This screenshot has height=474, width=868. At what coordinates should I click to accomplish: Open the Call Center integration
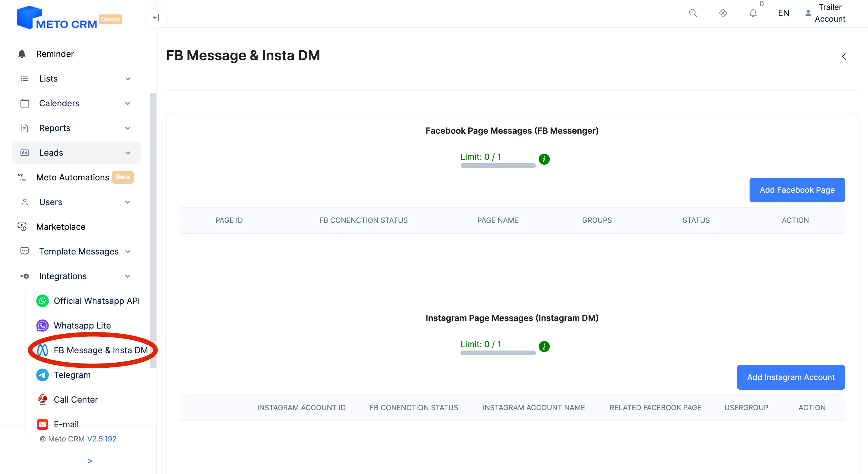coord(76,400)
